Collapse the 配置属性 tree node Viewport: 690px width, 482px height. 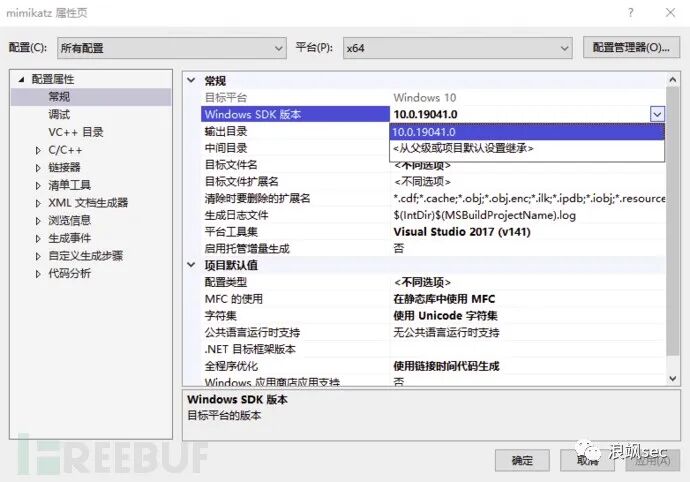[21, 80]
